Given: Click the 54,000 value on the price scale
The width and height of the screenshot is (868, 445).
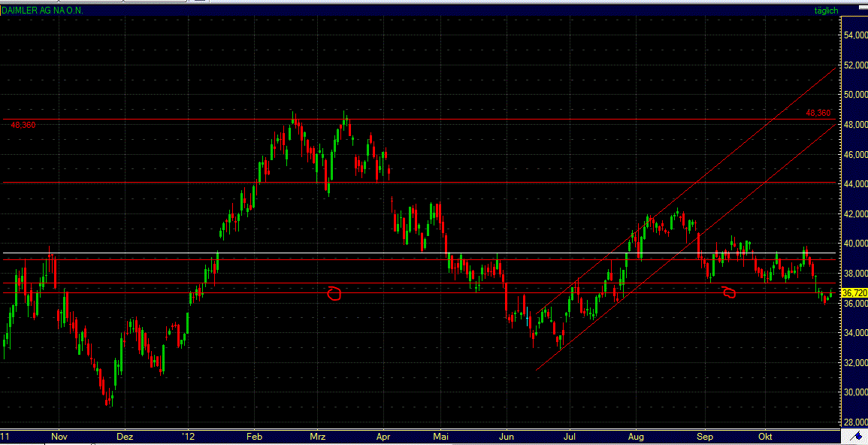Looking at the screenshot, I should (x=855, y=33).
